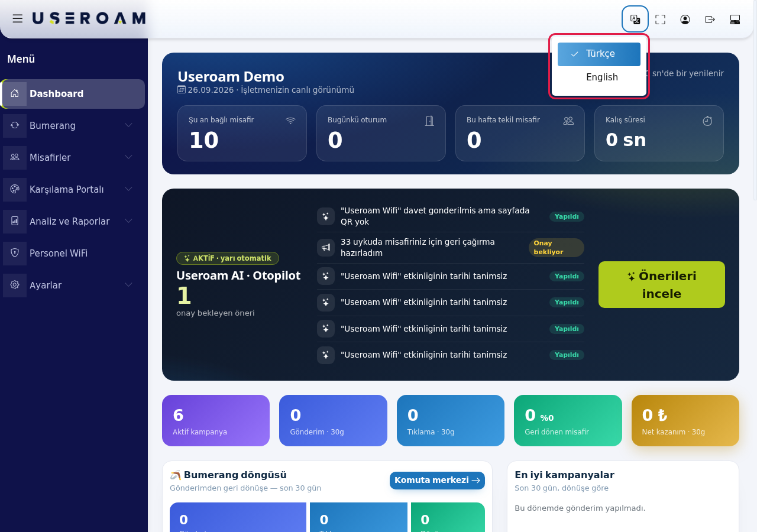Expand the Misafirler menu chevron
Viewport: 757px width, 532px height.
(x=128, y=157)
